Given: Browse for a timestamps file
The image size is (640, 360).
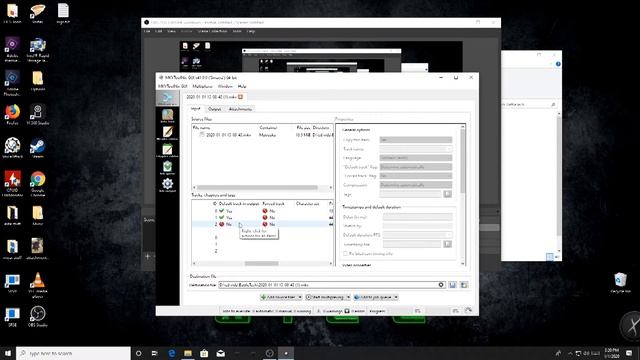Looking at the screenshot, I should (x=448, y=244).
